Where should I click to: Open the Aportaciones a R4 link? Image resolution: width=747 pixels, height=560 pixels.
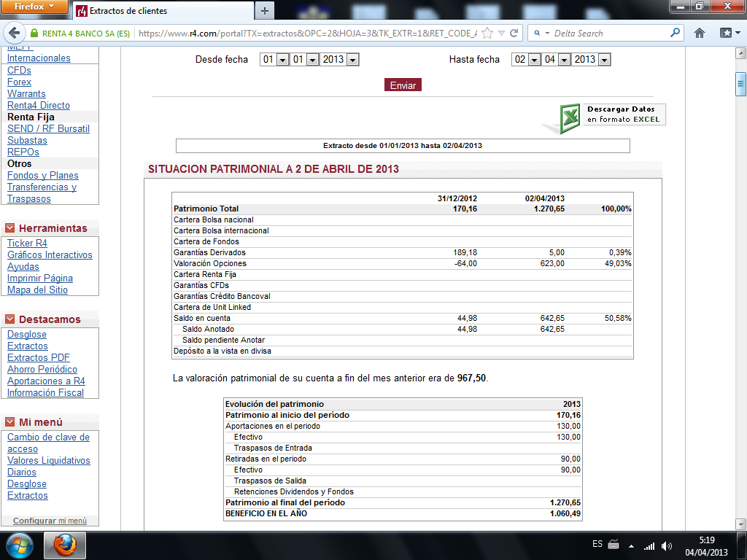tap(46, 381)
